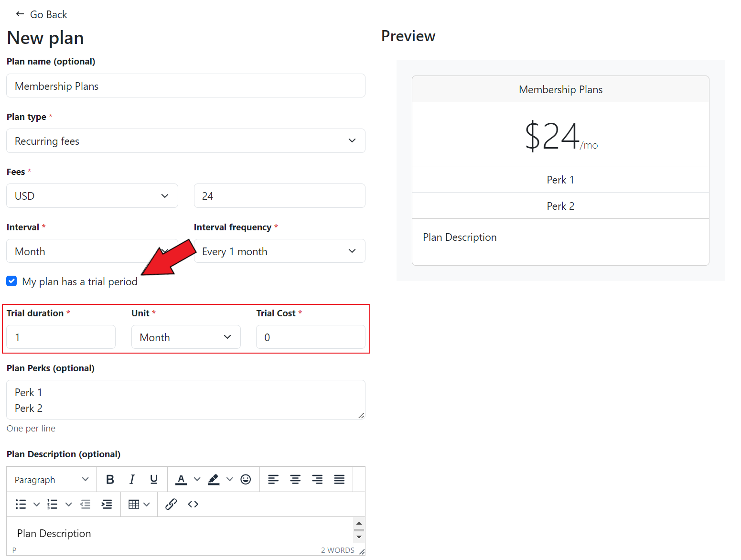Insert a link in description
The width and height of the screenshot is (741, 560).
point(171,504)
